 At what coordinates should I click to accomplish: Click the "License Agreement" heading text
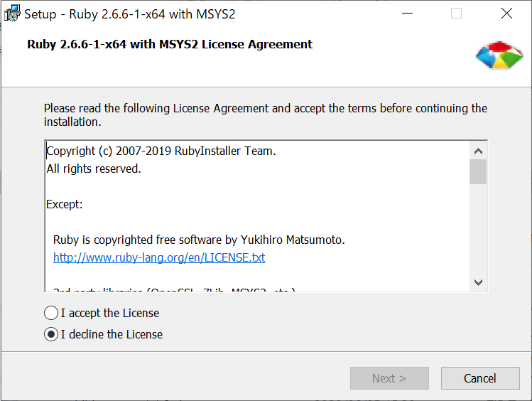pyautogui.click(x=257, y=44)
